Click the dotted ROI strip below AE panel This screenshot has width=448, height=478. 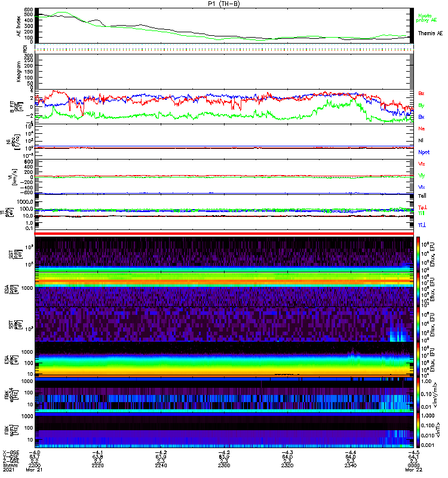tap(224, 48)
